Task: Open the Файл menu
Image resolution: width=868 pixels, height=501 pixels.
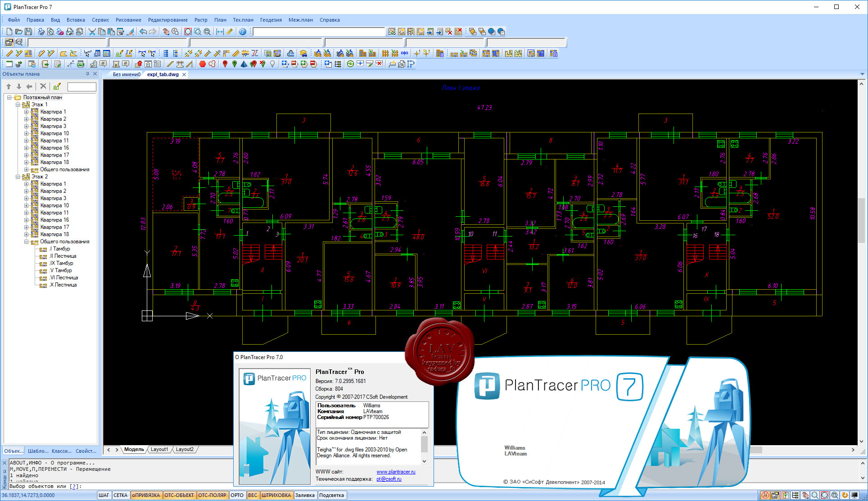Action: 14,20
